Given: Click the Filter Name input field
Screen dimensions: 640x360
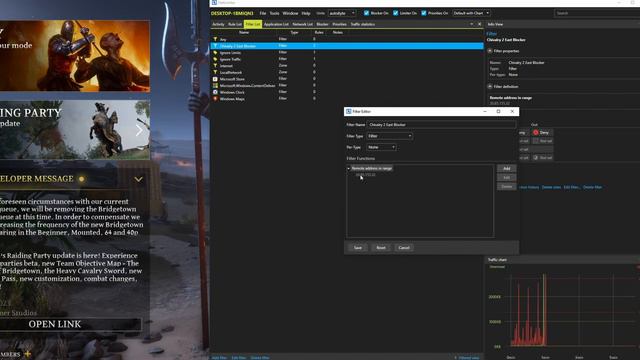Looking at the screenshot, I should point(441,124).
